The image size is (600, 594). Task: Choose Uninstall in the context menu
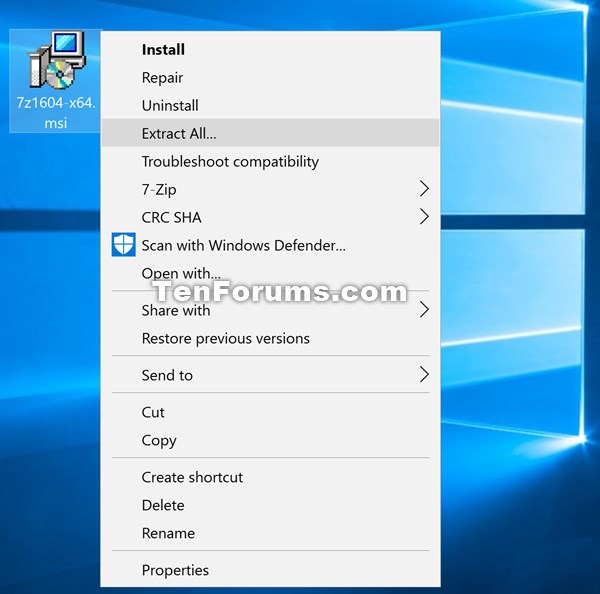coord(270,105)
